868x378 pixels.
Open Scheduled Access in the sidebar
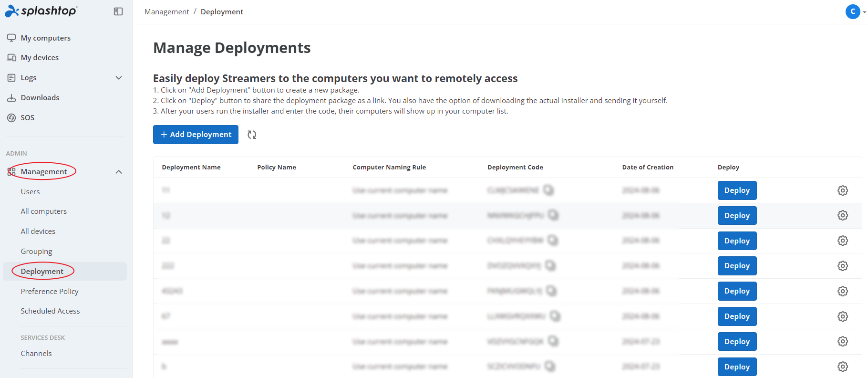point(50,311)
